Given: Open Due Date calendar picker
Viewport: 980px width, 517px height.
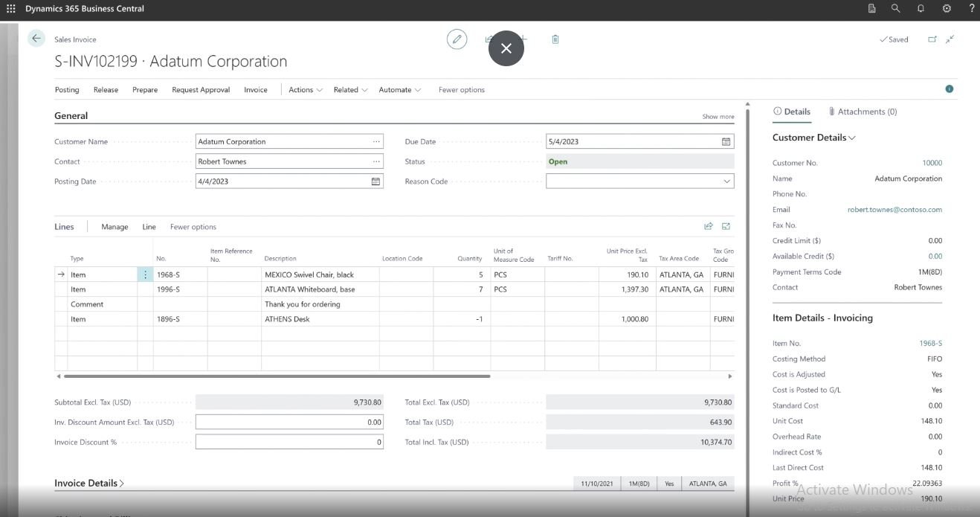Looking at the screenshot, I should [726, 141].
